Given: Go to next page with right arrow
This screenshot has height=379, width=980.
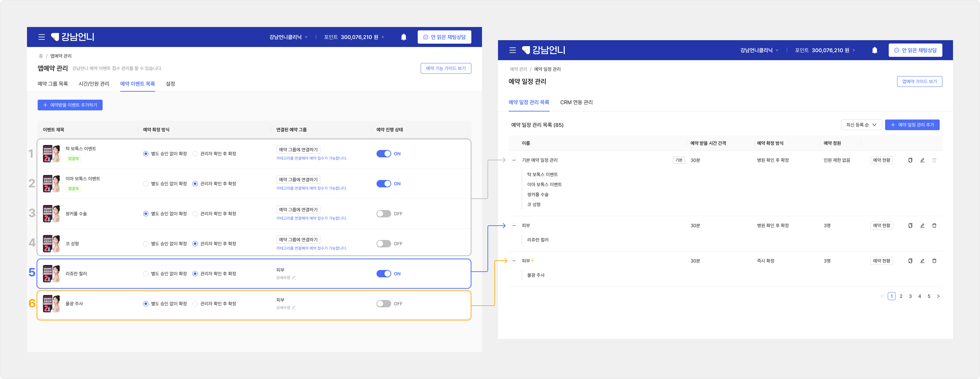Looking at the screenshot, I should (x=938, y=296).
